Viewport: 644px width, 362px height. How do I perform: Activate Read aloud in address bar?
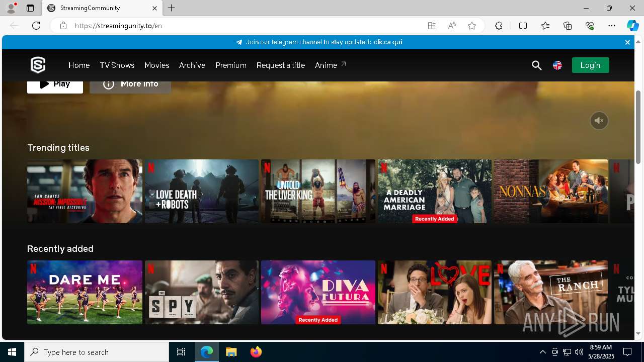(x=452, y=26)
